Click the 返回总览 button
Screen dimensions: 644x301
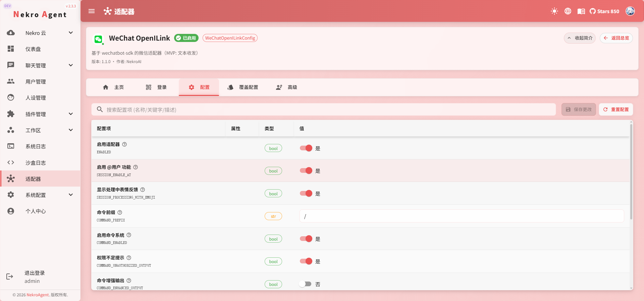point(616,38)
